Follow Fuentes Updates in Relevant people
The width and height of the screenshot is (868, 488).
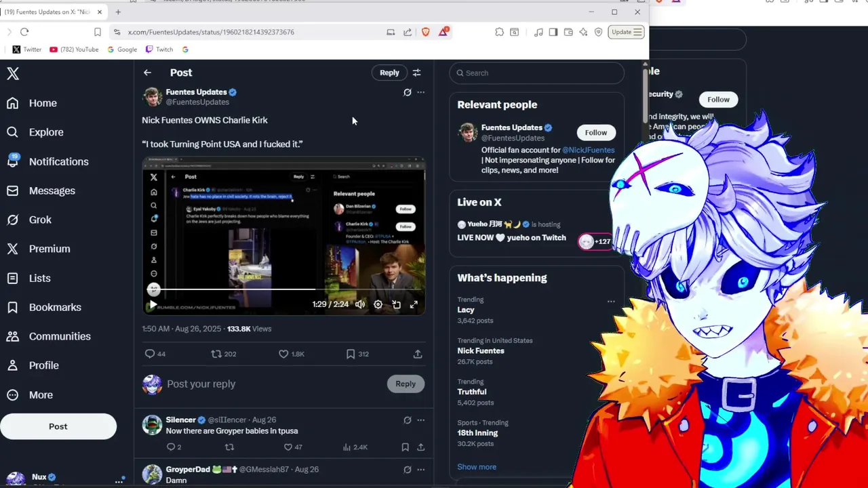point(596,132)
